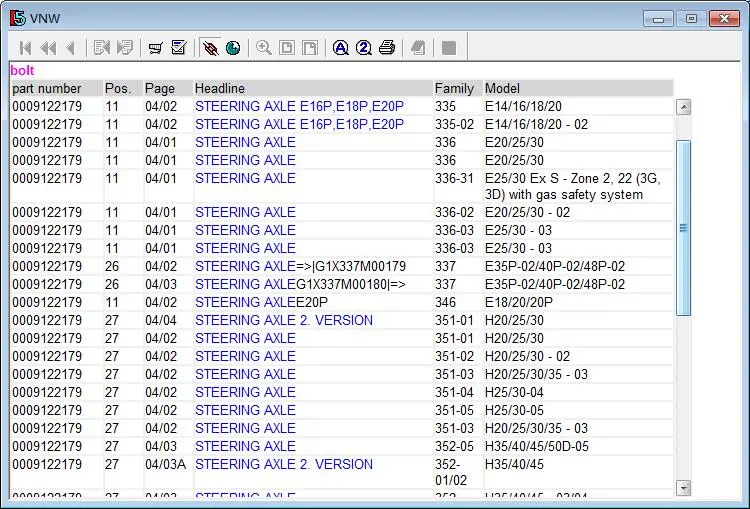The height and width of the screenshot is (509, 750).
Task: Click the previous record arrow icon
Action: click(70, 48)
